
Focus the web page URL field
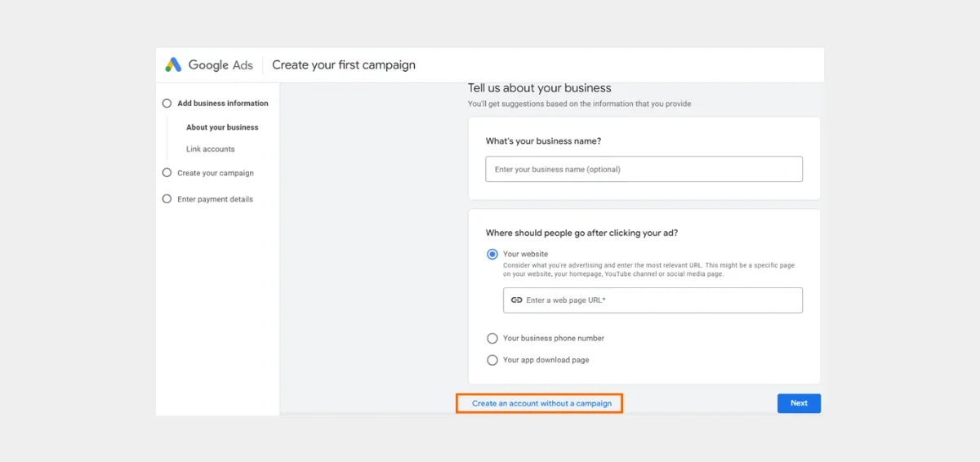click(x=653, y=300)
